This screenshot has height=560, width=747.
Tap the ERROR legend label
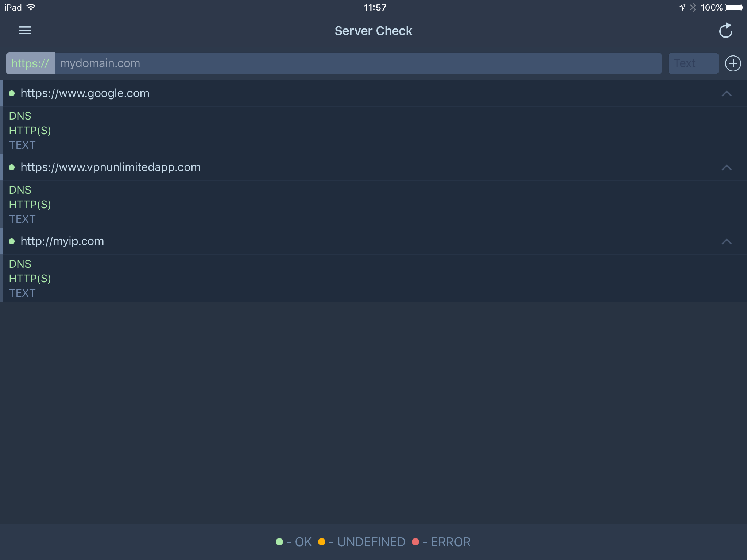pos(451,542)
